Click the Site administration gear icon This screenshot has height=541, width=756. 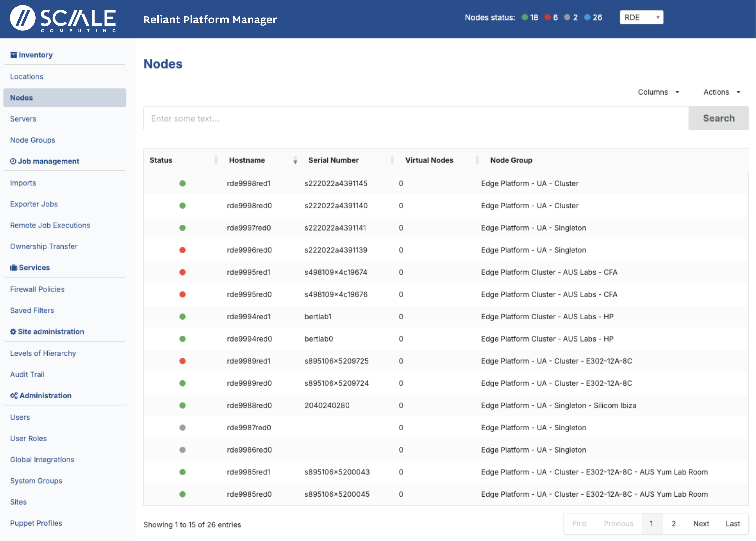pos(13,332)
